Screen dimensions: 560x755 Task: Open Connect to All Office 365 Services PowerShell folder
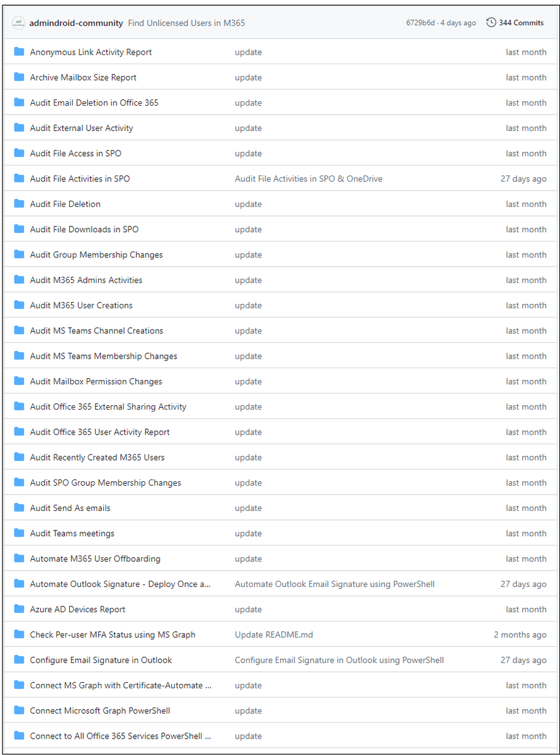121,736
